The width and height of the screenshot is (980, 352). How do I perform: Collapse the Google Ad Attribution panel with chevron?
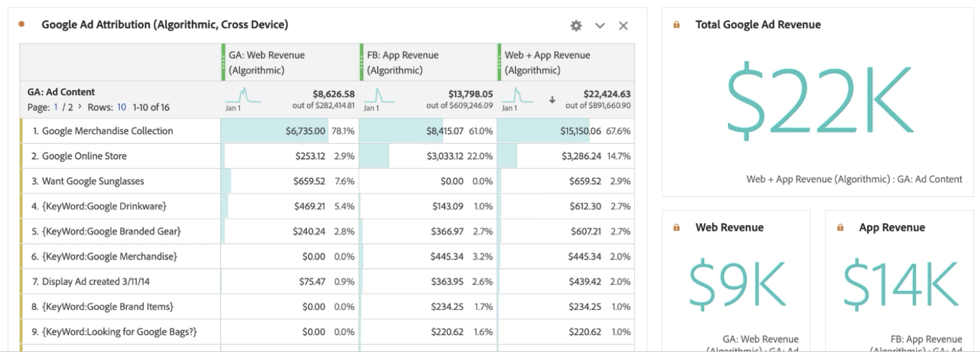(x=600, y=26)
